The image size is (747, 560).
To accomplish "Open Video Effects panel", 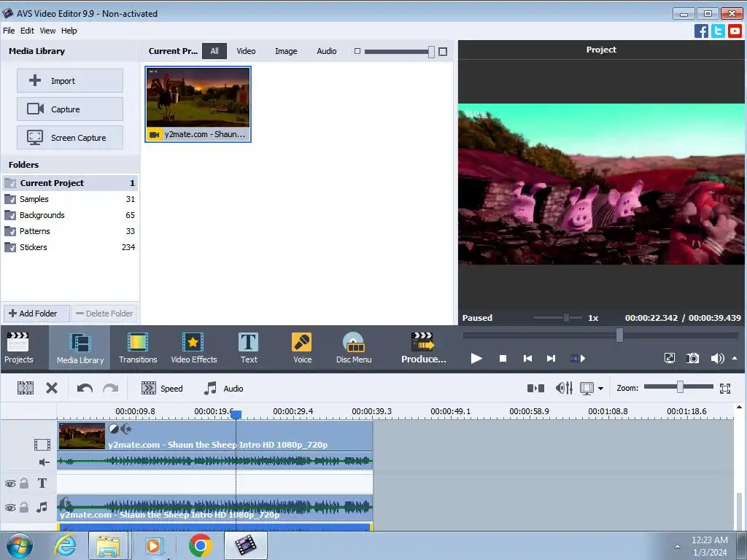I will (x=193, y=348).
